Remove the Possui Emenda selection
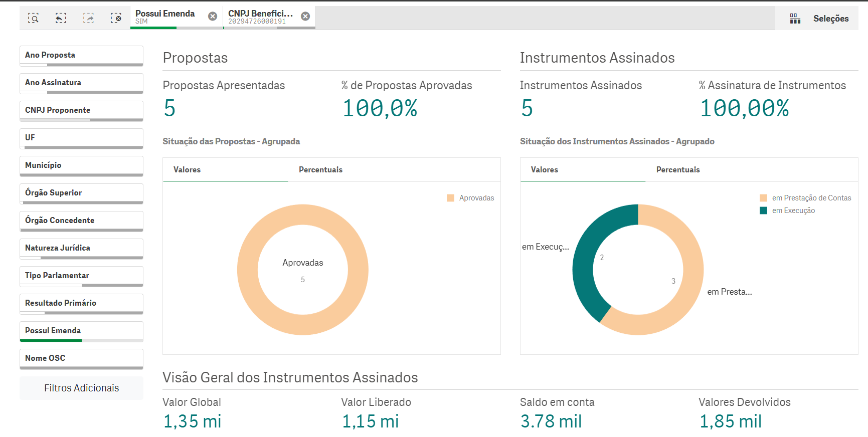868x437 pixels. tap(213, 17)
